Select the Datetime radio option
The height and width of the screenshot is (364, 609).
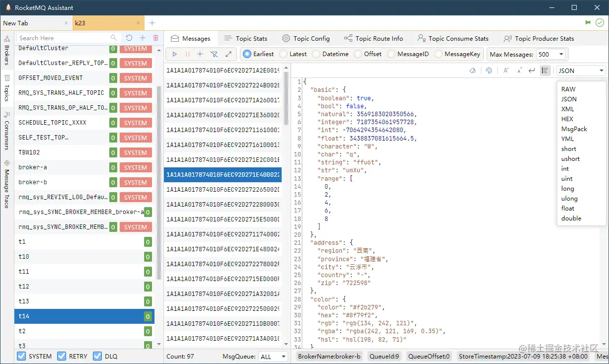330,54
